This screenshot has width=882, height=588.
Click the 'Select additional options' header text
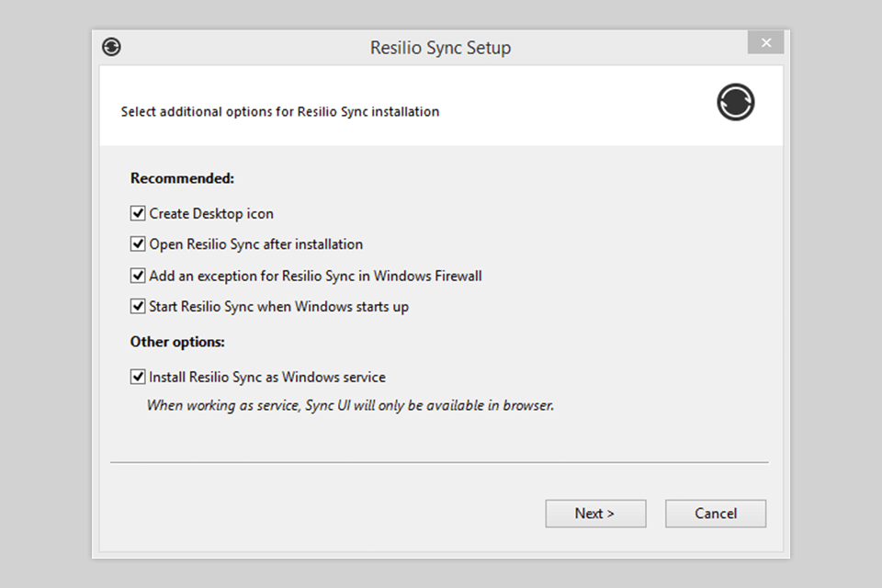[280, 112]
